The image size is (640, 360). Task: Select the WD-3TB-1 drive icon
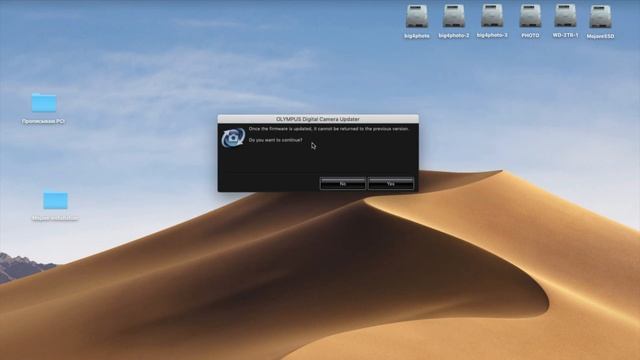[x=565, y=17]
